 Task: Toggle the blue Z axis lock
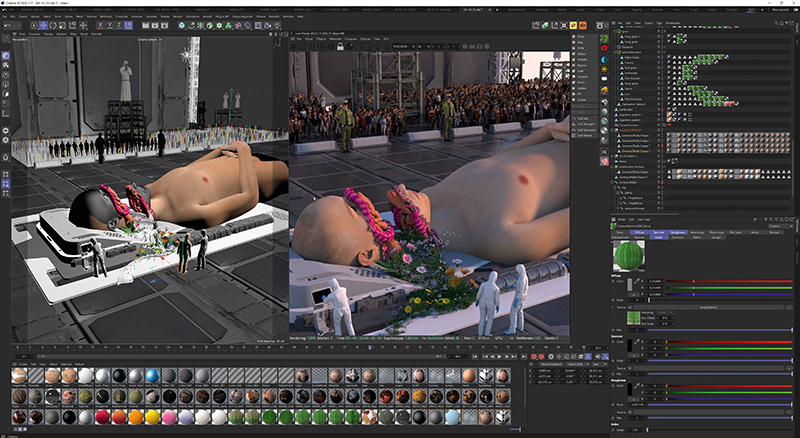[x=117, y=27]
